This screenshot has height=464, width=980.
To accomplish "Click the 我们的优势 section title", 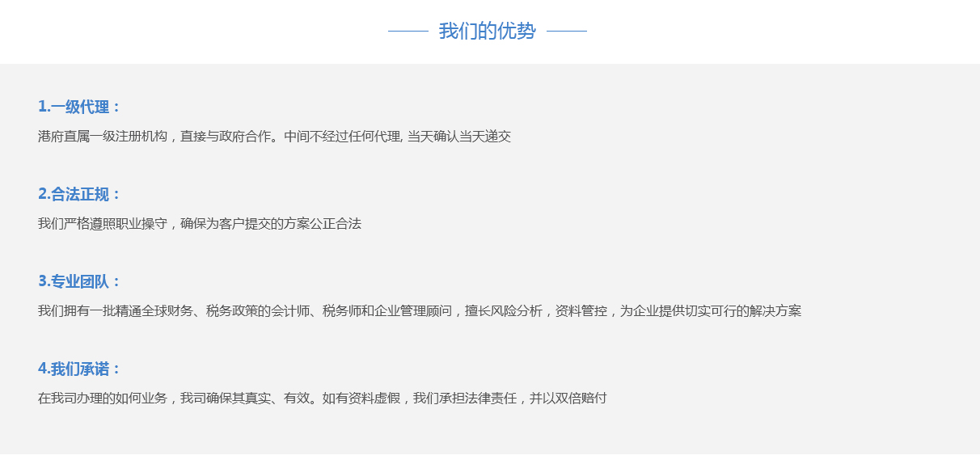I will (487, 32).
